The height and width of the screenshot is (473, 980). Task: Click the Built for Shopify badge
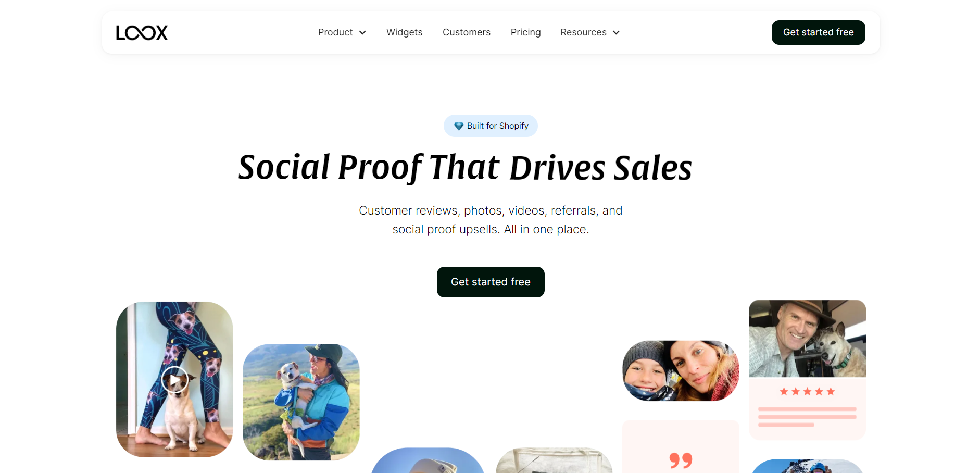coord(491,126)
